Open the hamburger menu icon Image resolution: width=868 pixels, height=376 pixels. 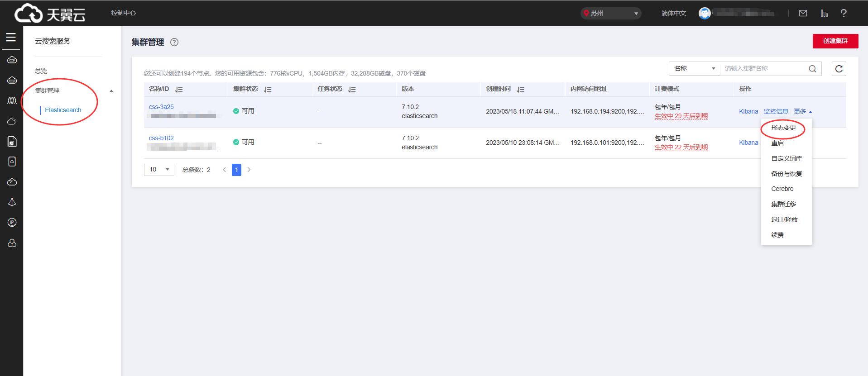pyautogui.click(x=11, y=38)
